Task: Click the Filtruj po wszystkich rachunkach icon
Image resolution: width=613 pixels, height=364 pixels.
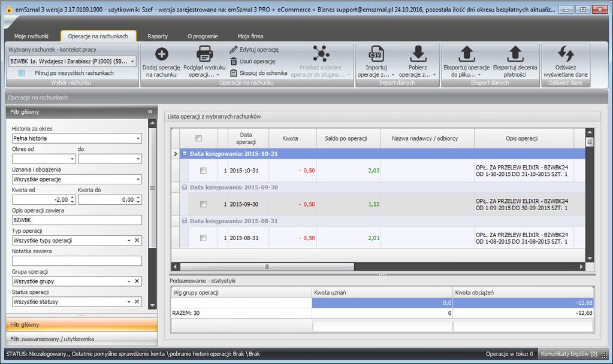Action: (22, 73)
